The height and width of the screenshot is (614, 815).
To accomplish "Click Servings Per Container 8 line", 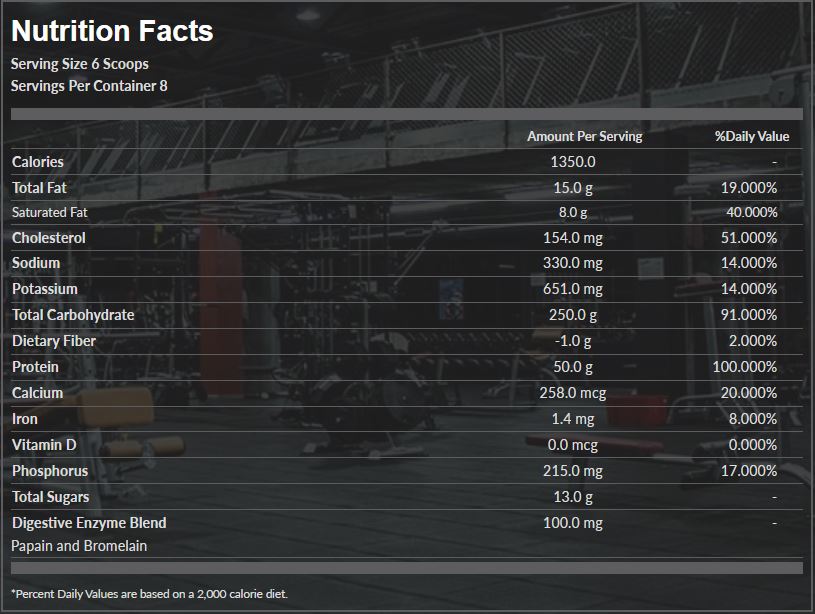I will (x=89, y=86).
